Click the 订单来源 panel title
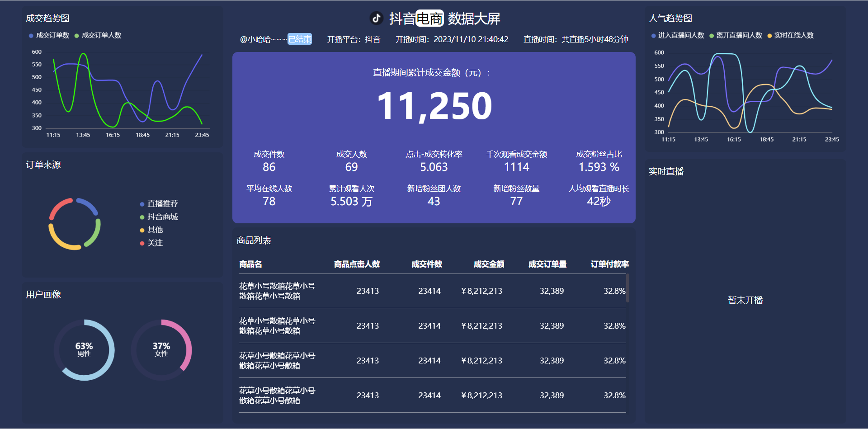The width and height of the screenshot is (868, 429). click(x=43, y=165)
